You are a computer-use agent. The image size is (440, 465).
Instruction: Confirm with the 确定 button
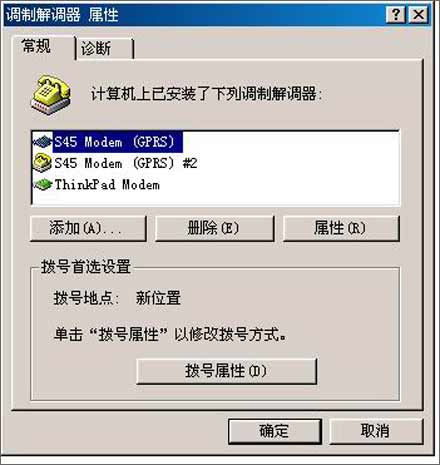(x=275, y=431)
